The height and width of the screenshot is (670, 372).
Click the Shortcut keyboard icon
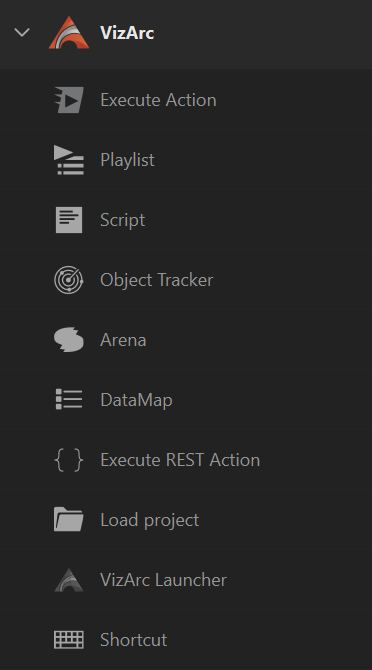[x=69, y=640]
